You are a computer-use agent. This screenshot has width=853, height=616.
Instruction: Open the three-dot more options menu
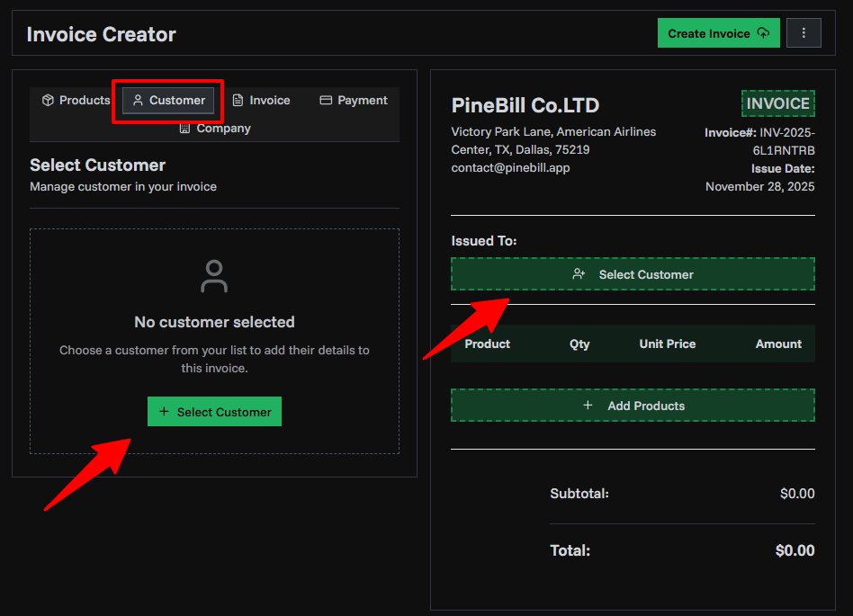804,33
